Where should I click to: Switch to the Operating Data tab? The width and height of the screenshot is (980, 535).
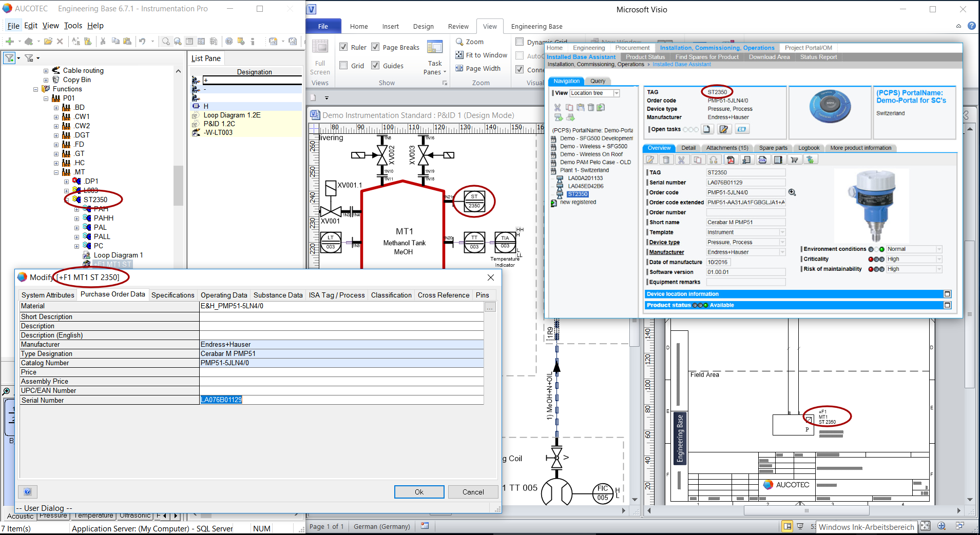224,295
